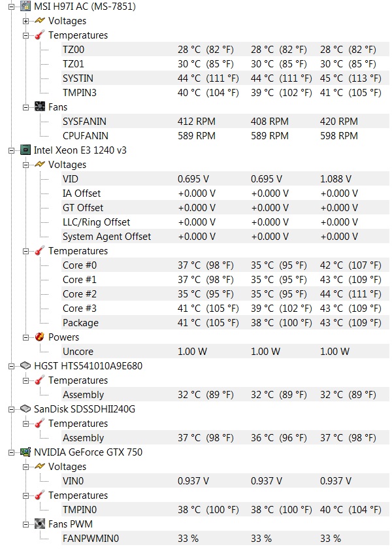
Task: Click the Voltages lightning icon under Intel Xeon
Action: [x=40, y=164]
